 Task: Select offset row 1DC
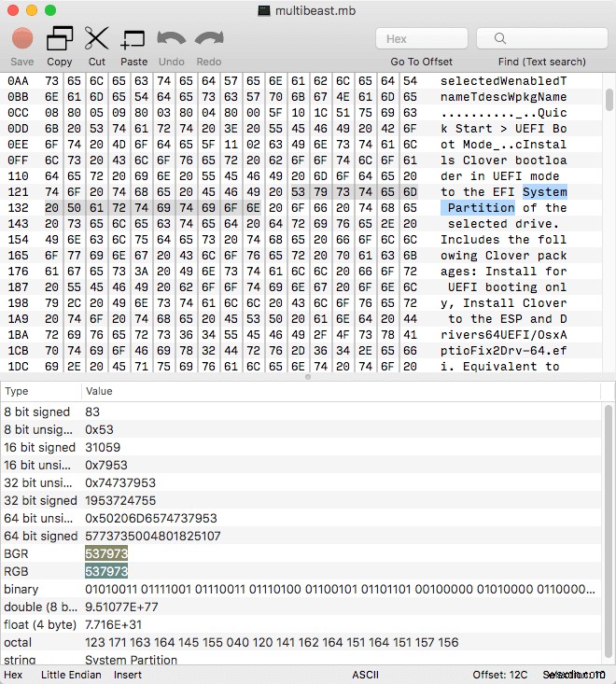coord(18,367)
